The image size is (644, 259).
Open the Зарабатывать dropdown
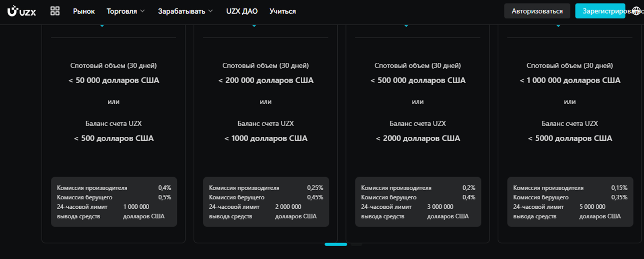coord(182,11)
